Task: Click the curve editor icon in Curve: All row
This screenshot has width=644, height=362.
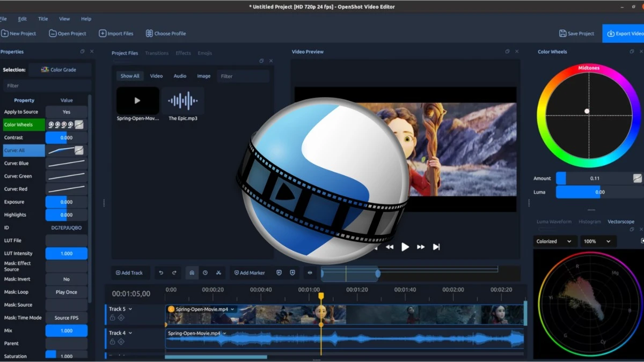Action: [x=79, y=151]
